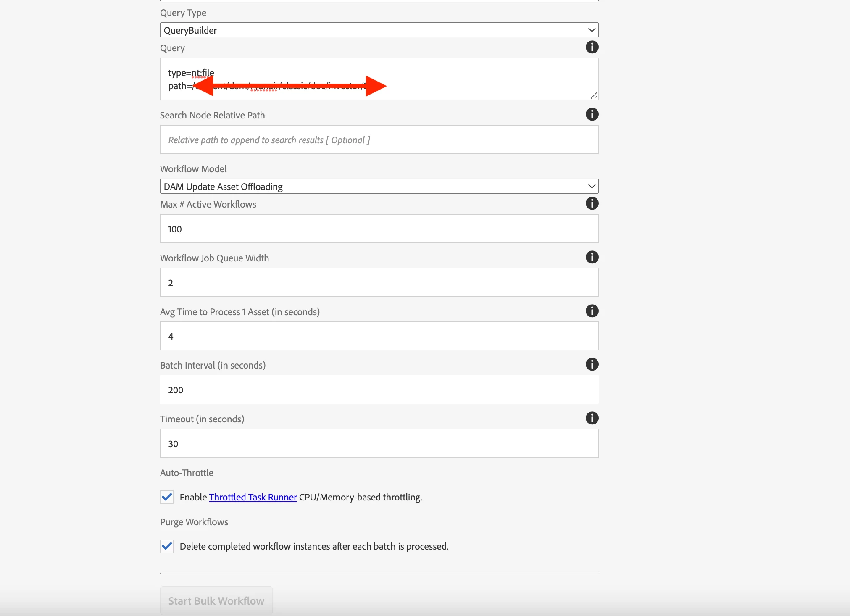Image resolution: width=850 pixels, height=616 pixels.
Task: Click info icon beside Avg Time to Process
Action: (592, 311)
